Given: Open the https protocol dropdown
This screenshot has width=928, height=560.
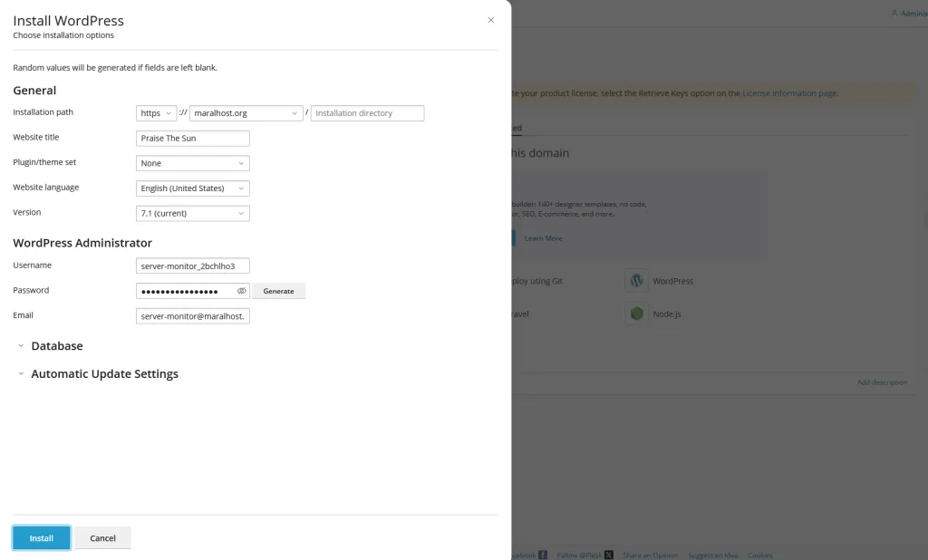Looking at the screenshot, I should 156,113.
